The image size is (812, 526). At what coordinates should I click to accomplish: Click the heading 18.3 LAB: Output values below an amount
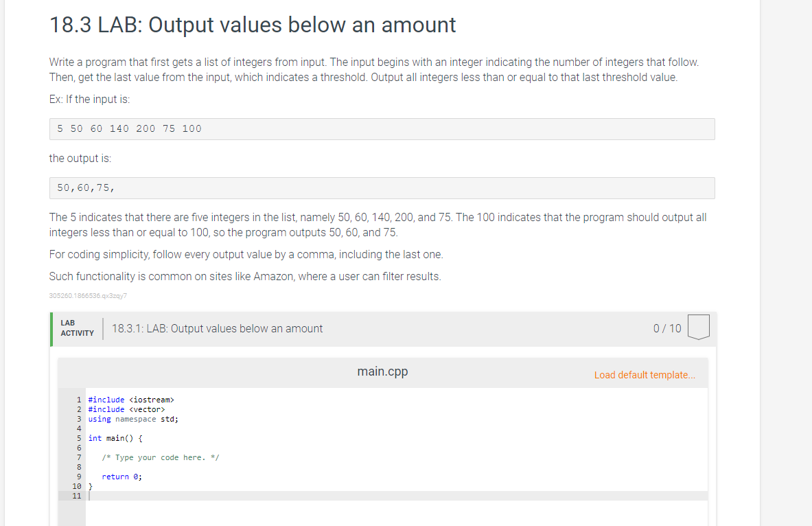pyautogui.click(x=251, y=25)
